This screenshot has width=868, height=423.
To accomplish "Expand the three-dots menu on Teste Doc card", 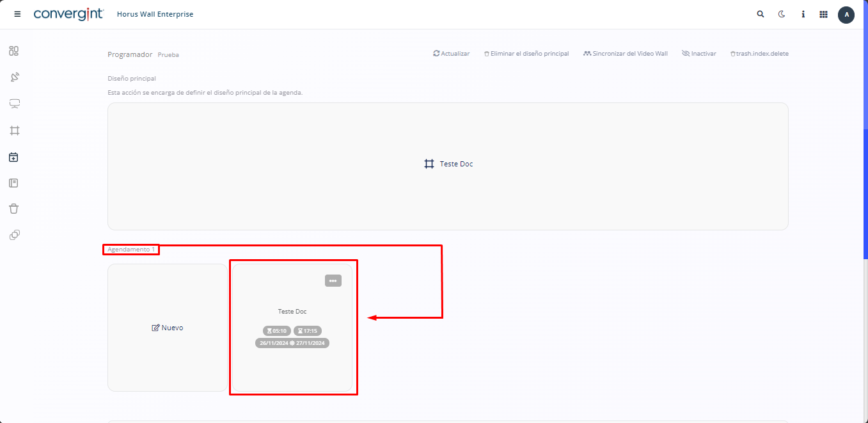I will pos(333,281).
